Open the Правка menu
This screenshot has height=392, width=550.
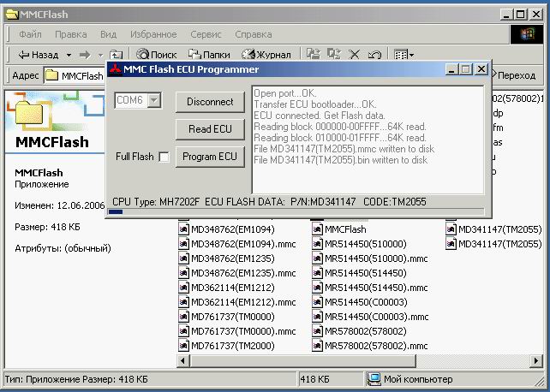(x=71, y=34)
